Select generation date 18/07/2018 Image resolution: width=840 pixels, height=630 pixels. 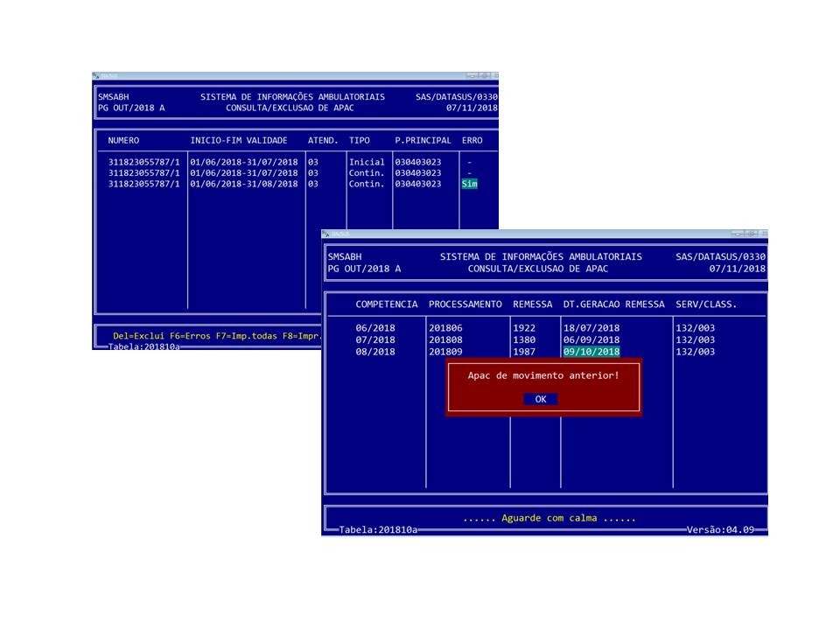[591, 327]
